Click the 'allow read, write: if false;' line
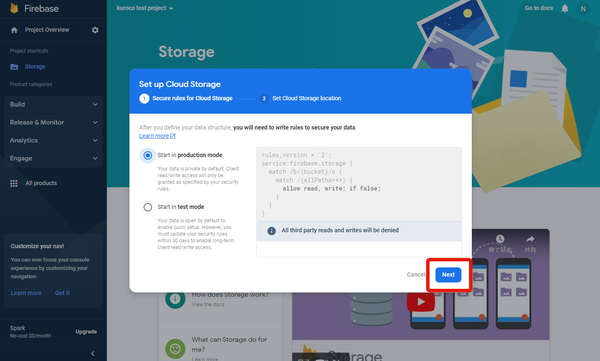The width and height of the screenshot is (600, 361). [x=331, y=189]
